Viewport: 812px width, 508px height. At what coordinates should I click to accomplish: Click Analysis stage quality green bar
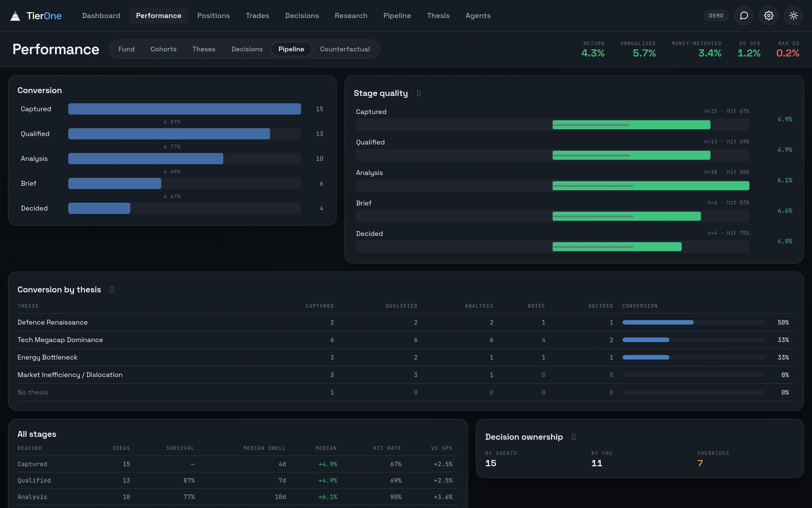651,186
